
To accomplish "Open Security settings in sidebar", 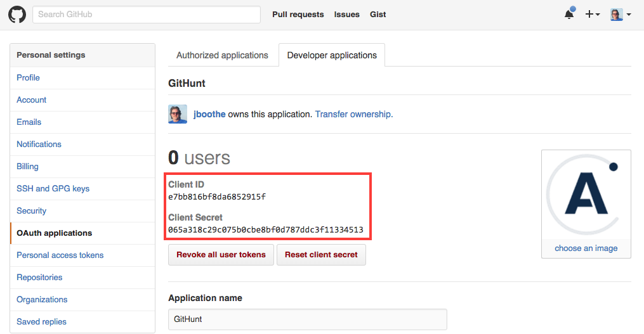I will 82,210.
